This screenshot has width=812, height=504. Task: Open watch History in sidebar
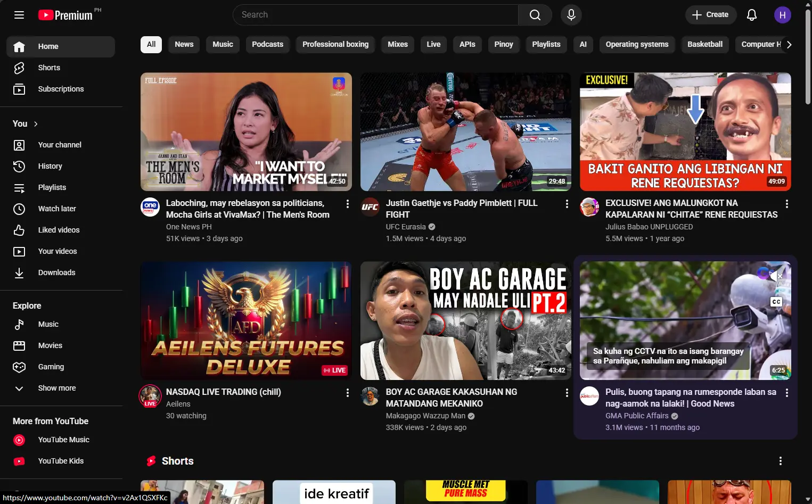[61, 167]
